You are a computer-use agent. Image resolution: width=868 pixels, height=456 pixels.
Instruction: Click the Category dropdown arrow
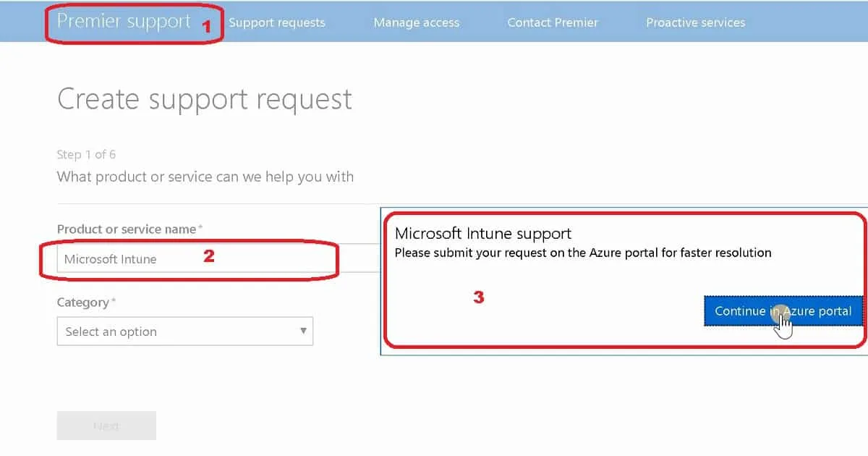303,332
